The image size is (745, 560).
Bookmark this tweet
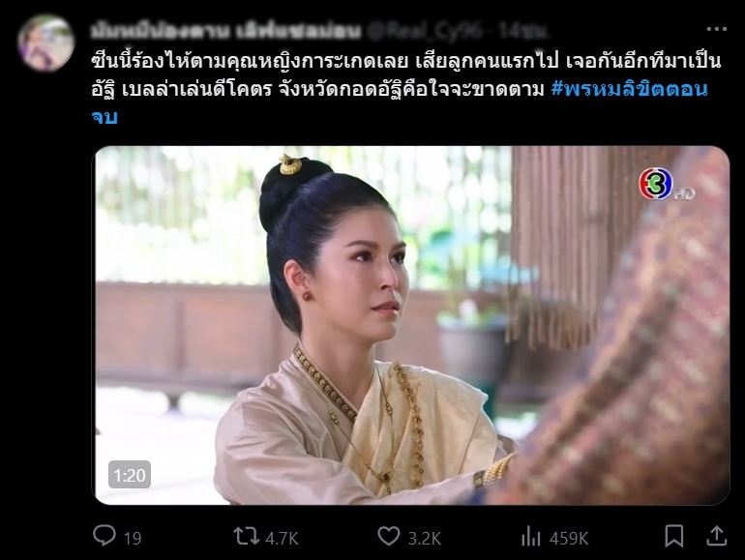(x=673, y=536)
